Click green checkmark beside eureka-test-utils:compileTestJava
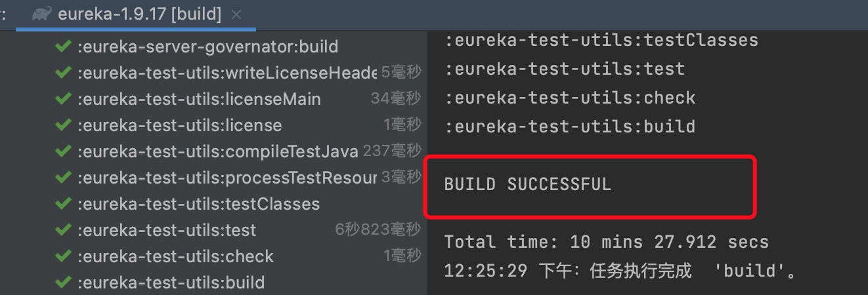 tap(63, 151)
